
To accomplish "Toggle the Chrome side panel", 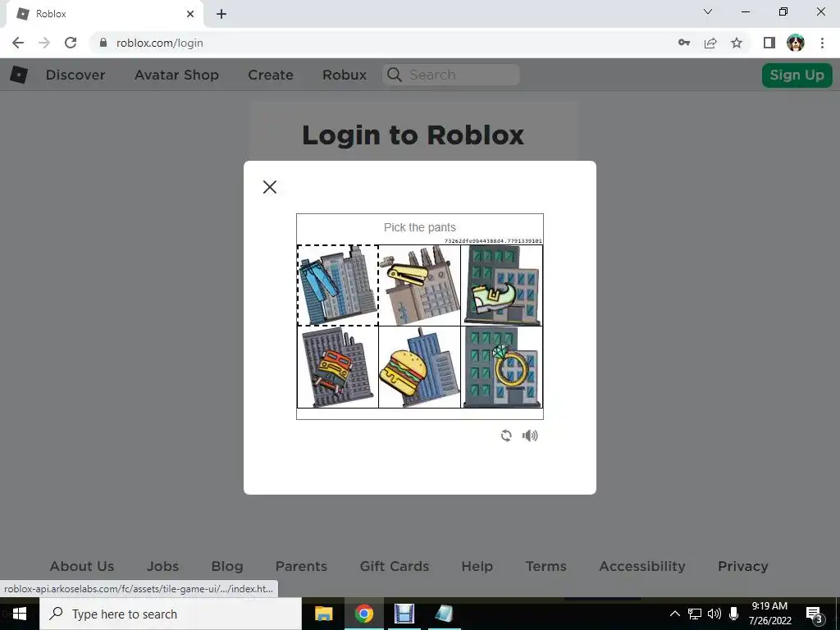I will [x=769, y=43].
